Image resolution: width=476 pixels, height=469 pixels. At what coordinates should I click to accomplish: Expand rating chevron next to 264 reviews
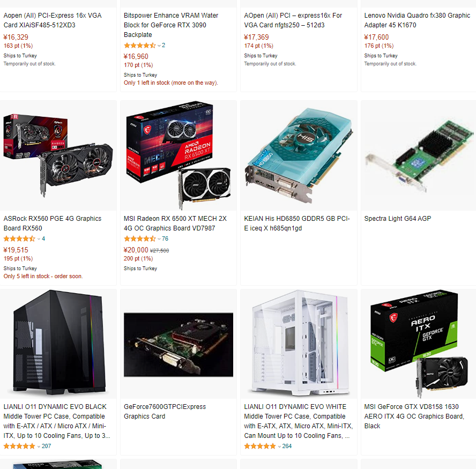pyautogui.click(x=279, y=446)
